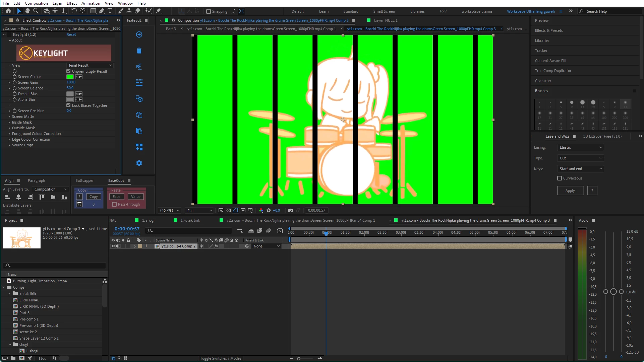Enable the Snapping checkbox
Viewport: 644px width, 362px height.
pyautogui.click(x=209, y=11)
